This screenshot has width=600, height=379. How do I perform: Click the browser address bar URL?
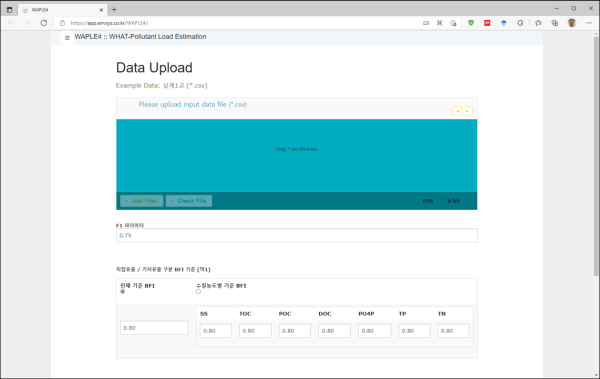click(x=109, y=23)
